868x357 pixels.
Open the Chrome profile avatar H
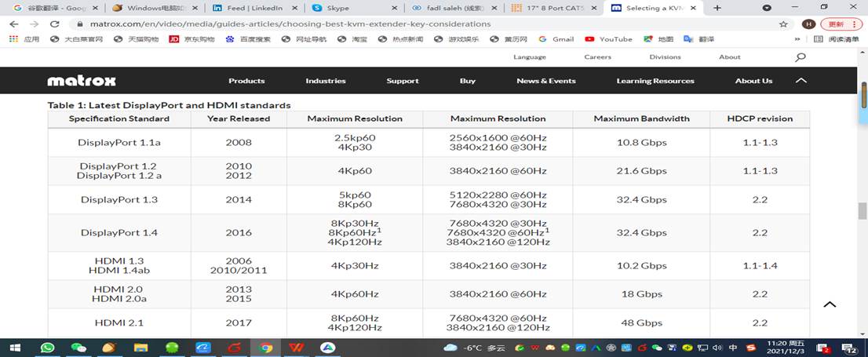pyautogui.click(x=809, y=24)
